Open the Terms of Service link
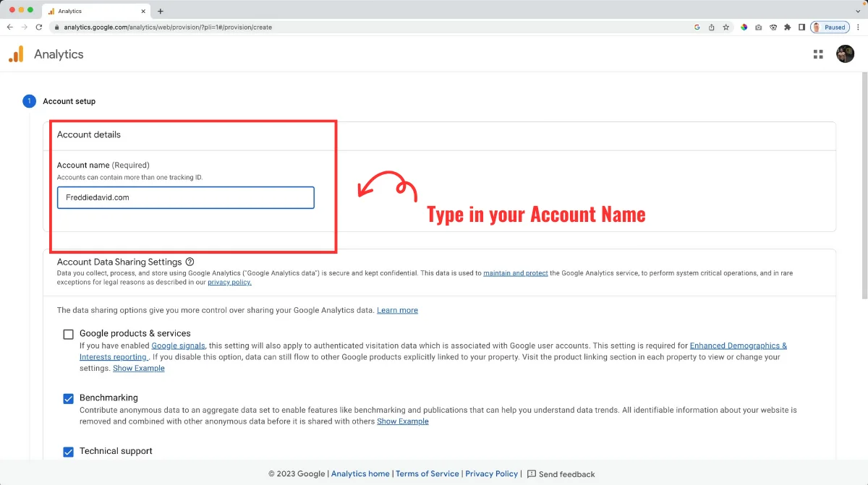This screenshot has width=868, height=485. tap(427, 473)
